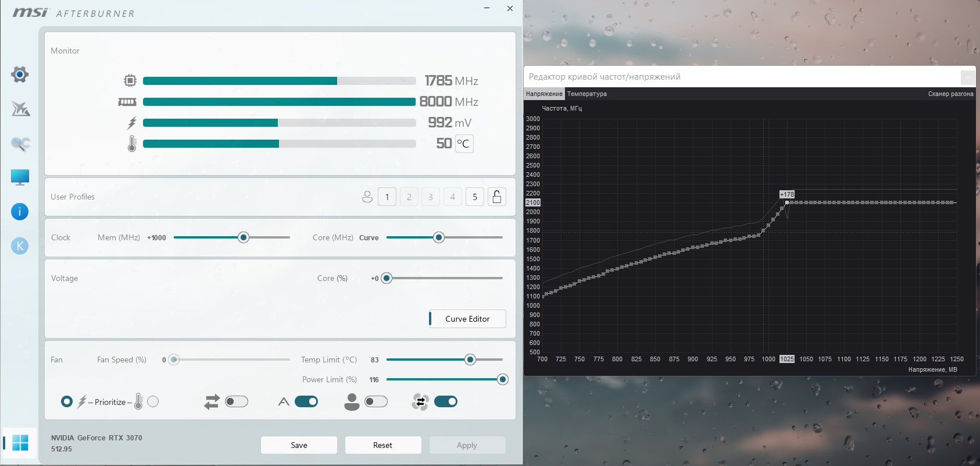This screenshot has width=980, height=466.
Task: Select the highlighted curve point labeled +178
Action: (x=787, y=202)
